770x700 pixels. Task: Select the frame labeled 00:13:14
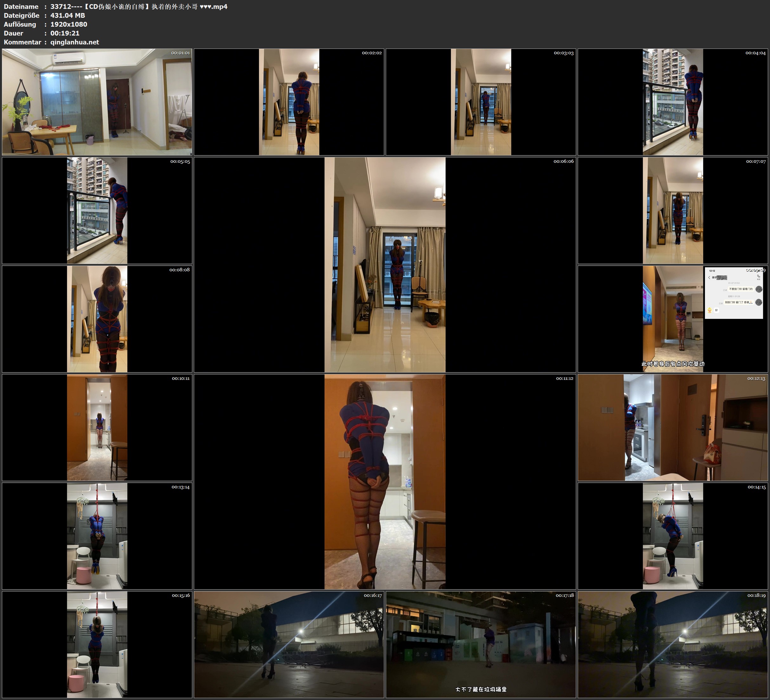click(97, 536)
